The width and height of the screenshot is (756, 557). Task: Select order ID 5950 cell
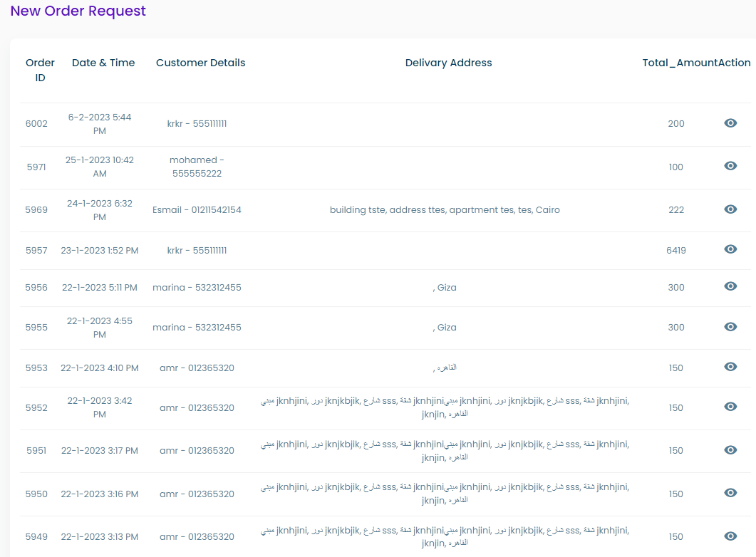coord(36,494)
